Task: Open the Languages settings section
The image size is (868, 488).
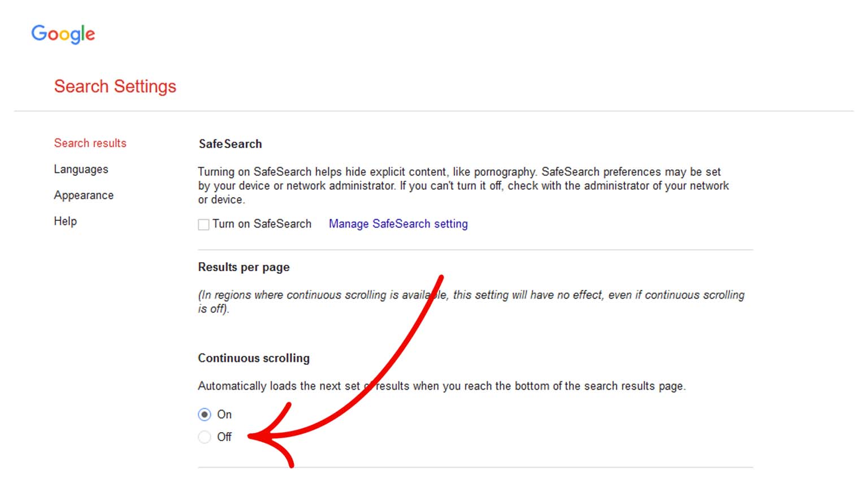Action: pos(81,169)
